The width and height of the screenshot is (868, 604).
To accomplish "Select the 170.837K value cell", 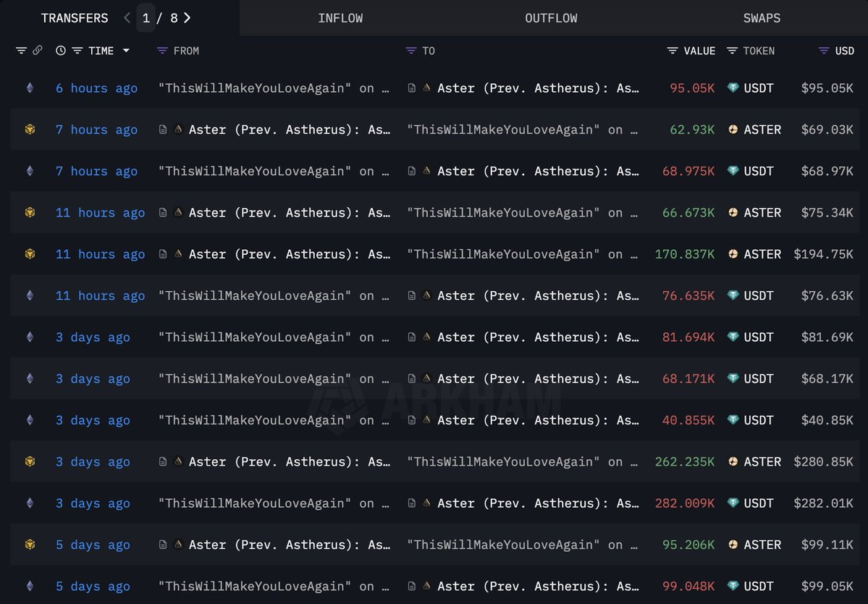I will [x=685, y=254].
